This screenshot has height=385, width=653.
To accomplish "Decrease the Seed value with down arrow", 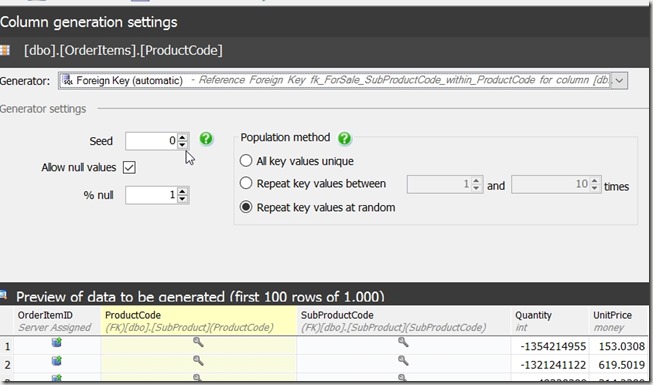I will 182,145.
